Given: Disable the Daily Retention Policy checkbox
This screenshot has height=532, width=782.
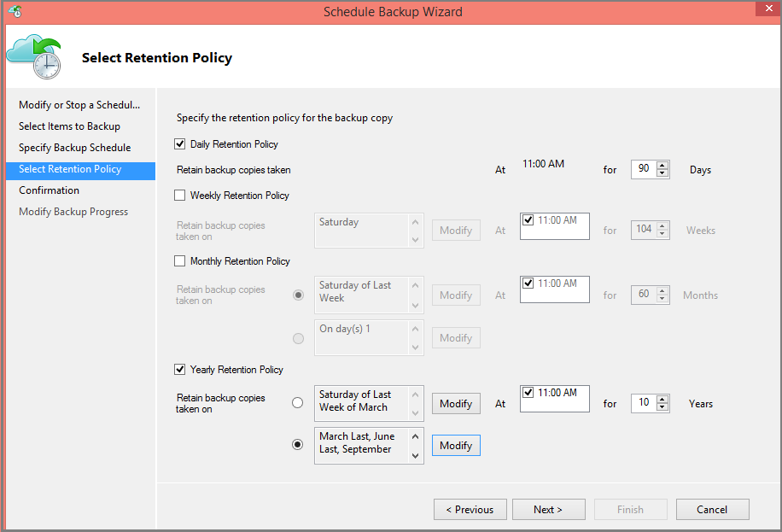Looking at the screenshot, I should pyautogui.click(x=178, y=143).
